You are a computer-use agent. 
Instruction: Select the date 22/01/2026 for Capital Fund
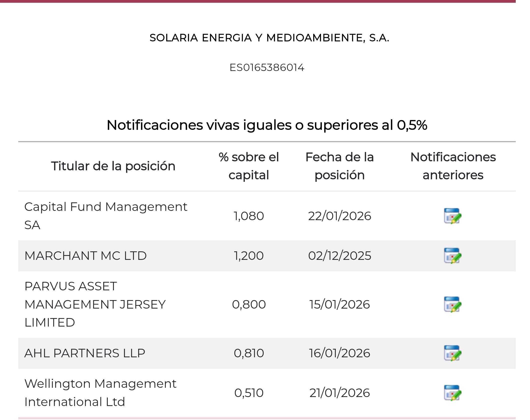point(340,216)
